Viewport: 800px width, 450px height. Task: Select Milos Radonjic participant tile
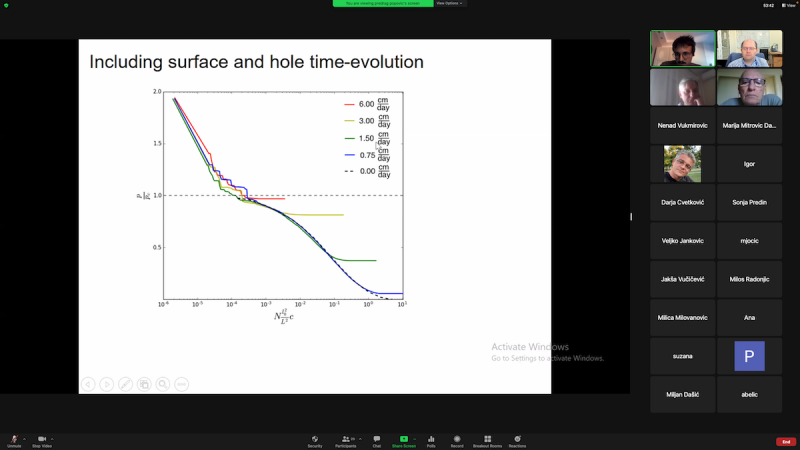click(x=749, y=279)
